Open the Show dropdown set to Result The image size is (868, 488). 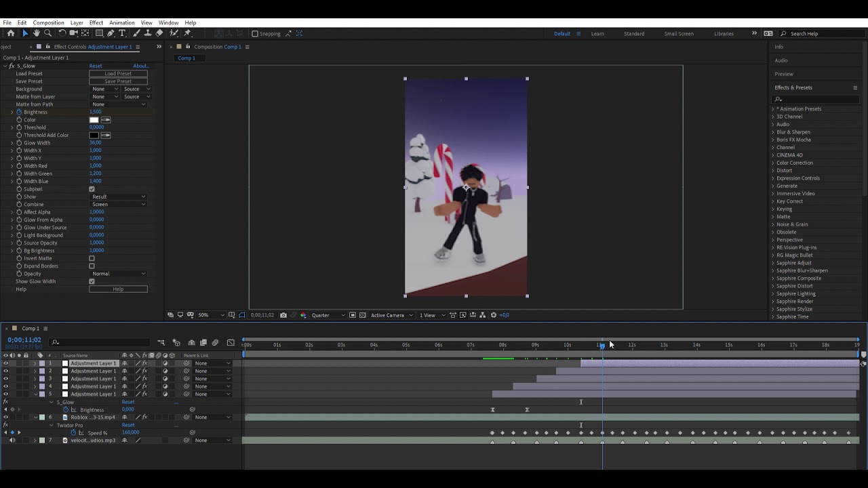(118, 197)
